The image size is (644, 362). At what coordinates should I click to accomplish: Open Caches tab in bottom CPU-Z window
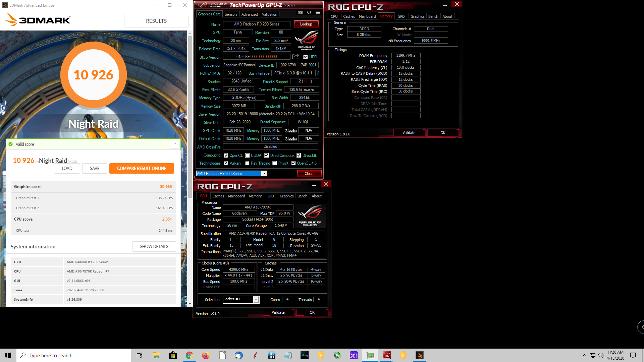(x=218, y=196)
